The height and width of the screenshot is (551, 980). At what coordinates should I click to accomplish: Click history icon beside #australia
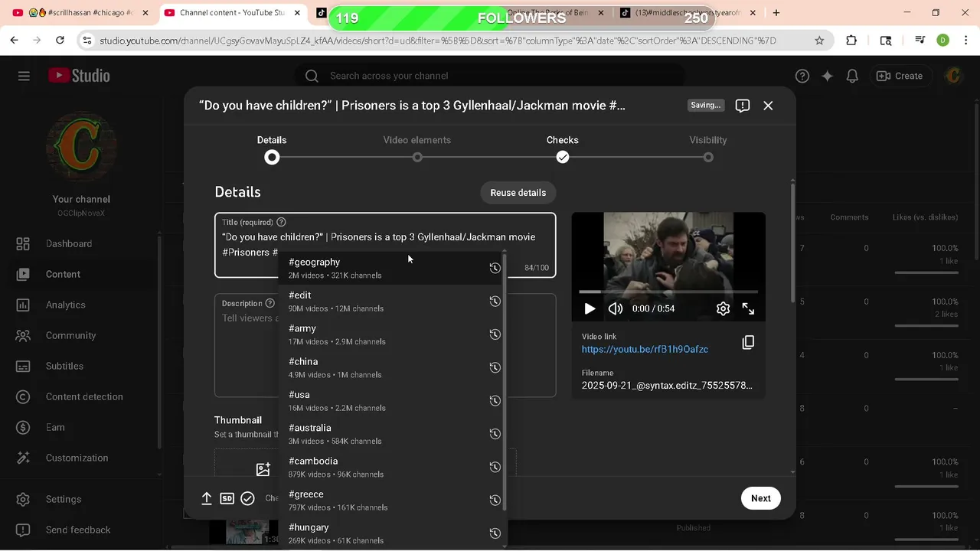pyautogui.click(x=495, y=434)
